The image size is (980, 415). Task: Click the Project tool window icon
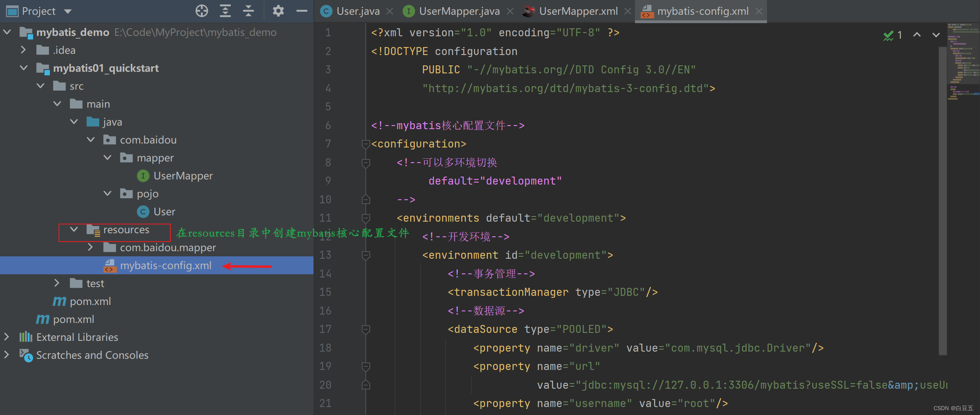click(x=12, y=11)
